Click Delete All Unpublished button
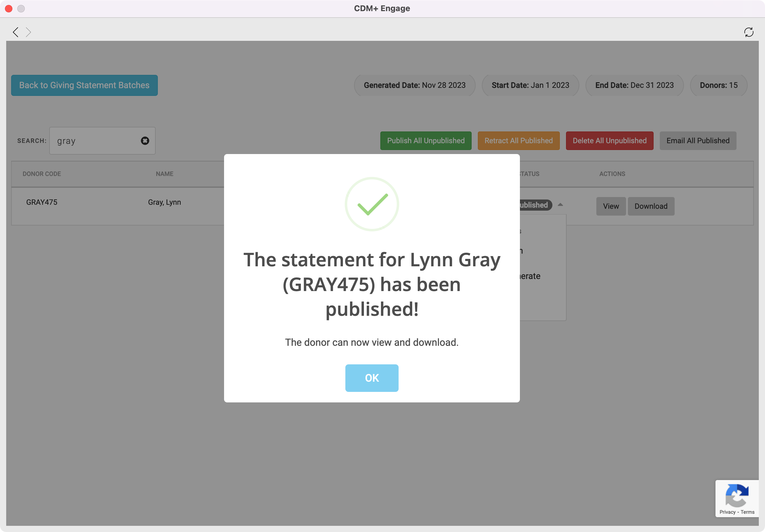This screenshot has height=532, width=765. [609, 141]
